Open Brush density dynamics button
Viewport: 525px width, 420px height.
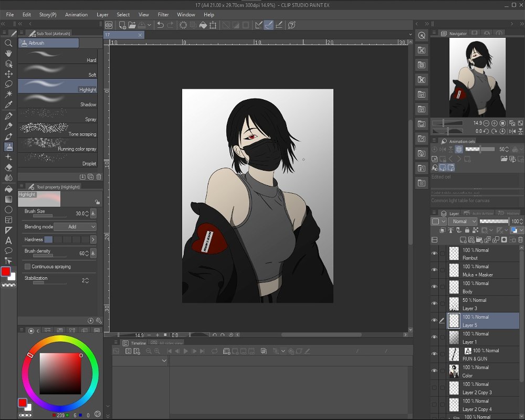tap(93, 253)
